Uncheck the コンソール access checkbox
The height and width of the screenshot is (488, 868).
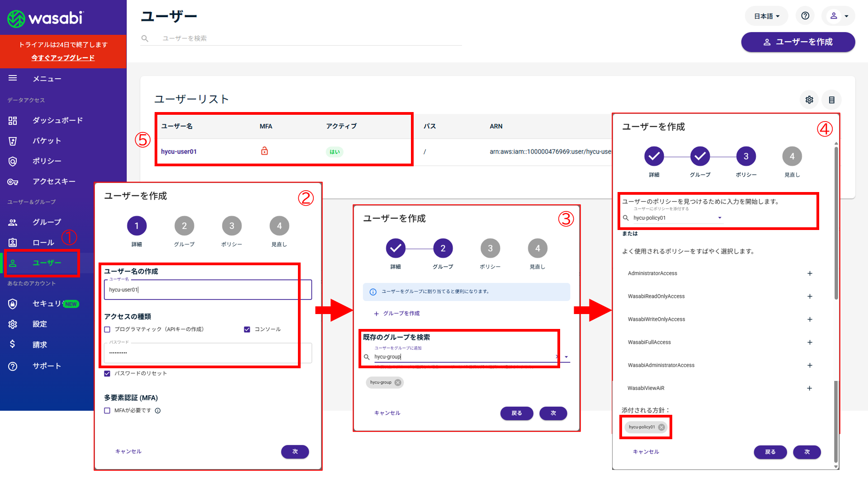point(247,329)
